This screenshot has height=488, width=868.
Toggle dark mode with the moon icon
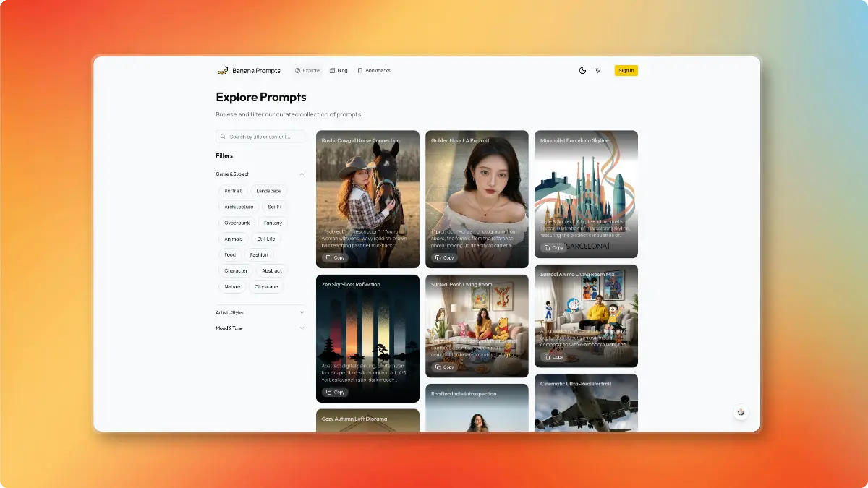582,71
